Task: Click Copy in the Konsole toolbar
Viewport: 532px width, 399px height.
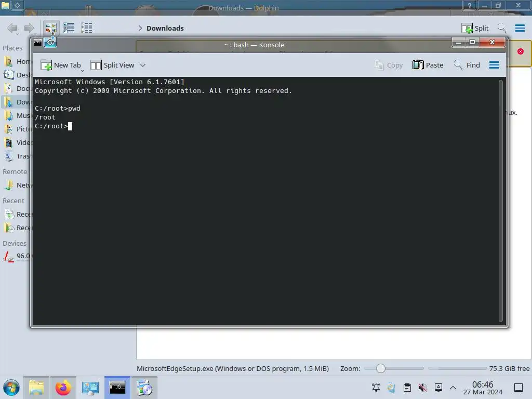Action: [389, 65]
